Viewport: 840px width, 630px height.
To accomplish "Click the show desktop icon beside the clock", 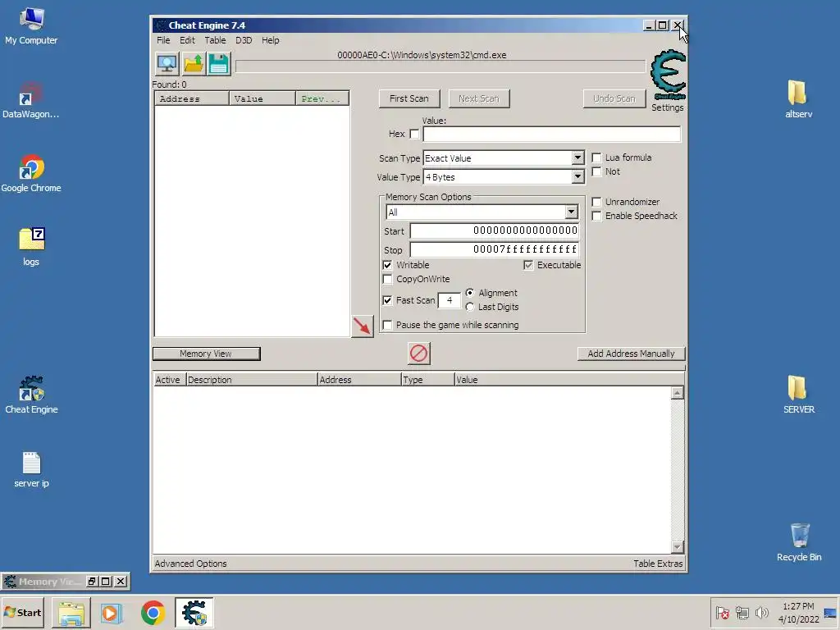I will pos(831,612).
